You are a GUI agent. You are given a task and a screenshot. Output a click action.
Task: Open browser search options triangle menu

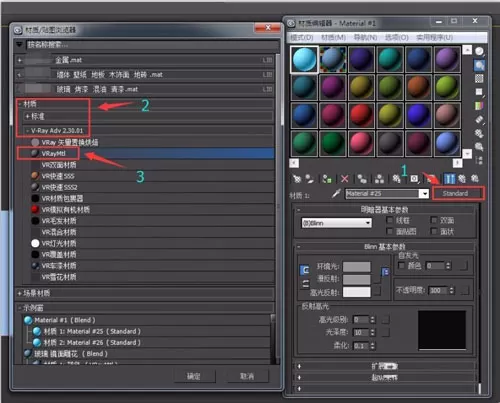(19, 44)
